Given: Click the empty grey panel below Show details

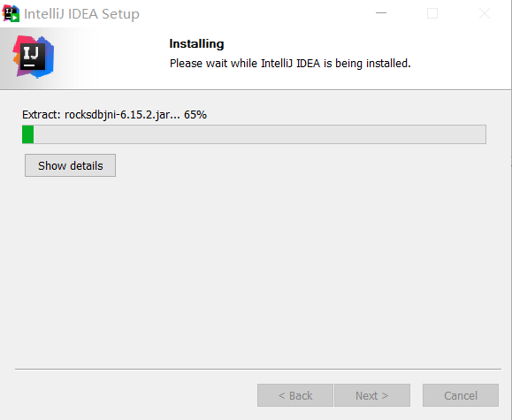Looking at the screenshot, I should 258,271.
